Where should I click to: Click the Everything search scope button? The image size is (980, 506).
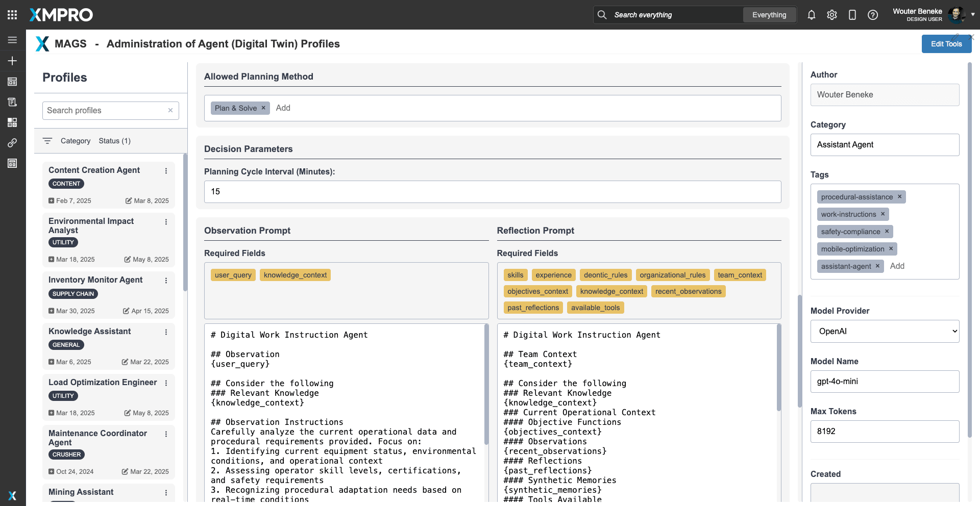(769, 15)
